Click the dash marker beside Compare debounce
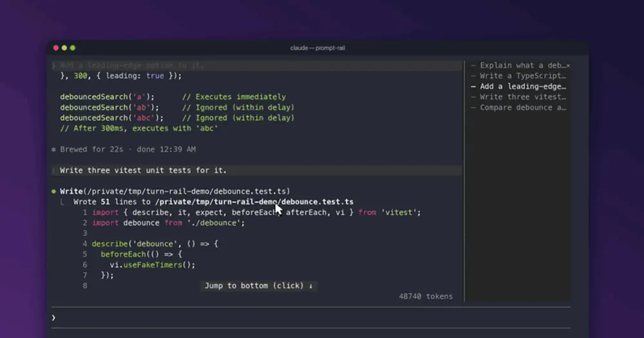Screen dimensions: 644x338 [x=473, y=108]
